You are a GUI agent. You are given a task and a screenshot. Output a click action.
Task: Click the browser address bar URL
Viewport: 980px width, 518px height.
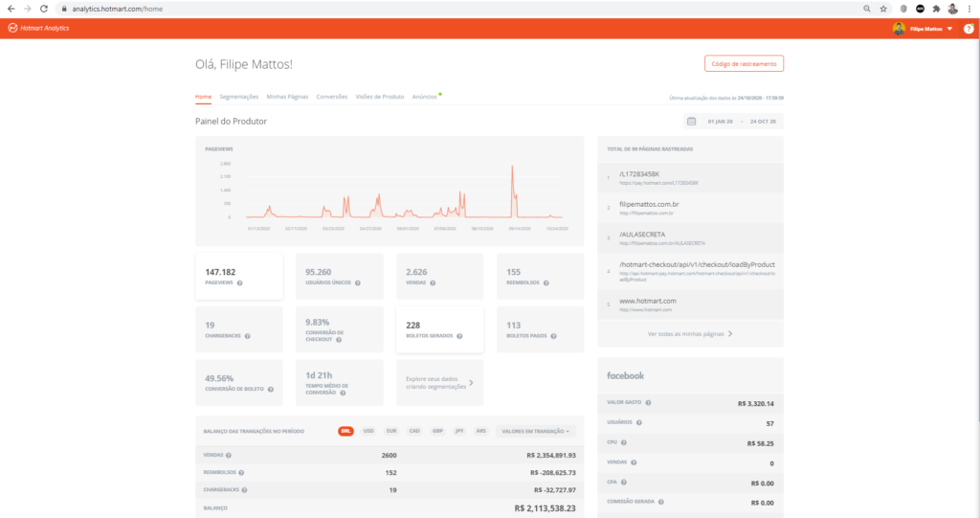tap(117, 9)
